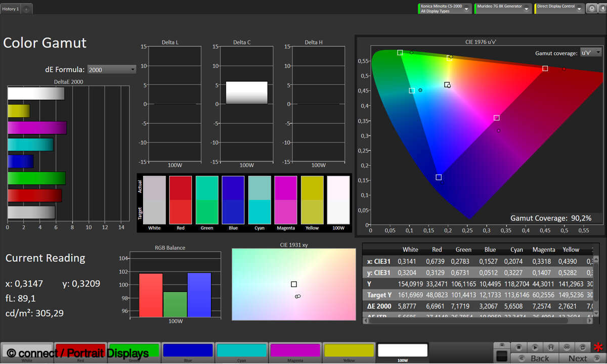Click the Magenta column header in data table
607x364 pixels.
[x=543, y=249]
